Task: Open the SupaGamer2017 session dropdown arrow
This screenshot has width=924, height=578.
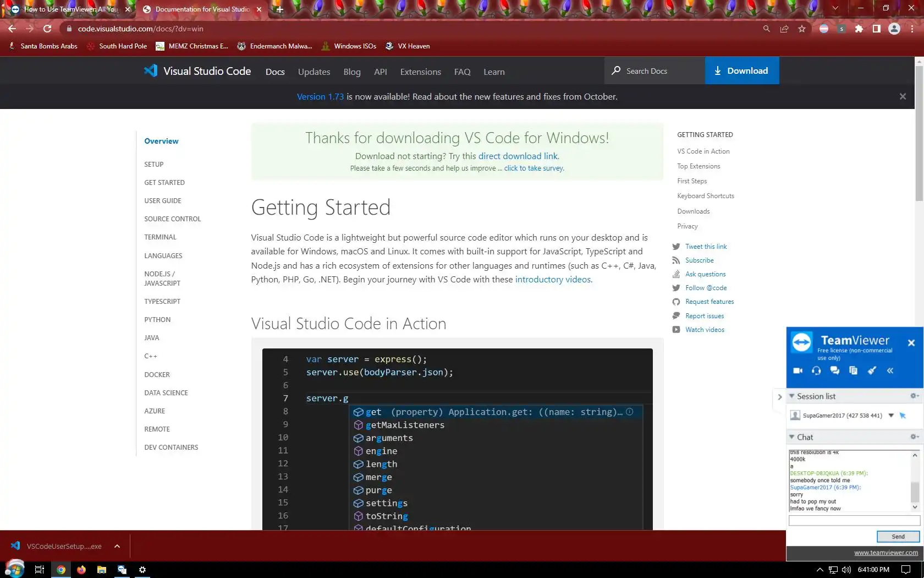Action: coord(891,416)
